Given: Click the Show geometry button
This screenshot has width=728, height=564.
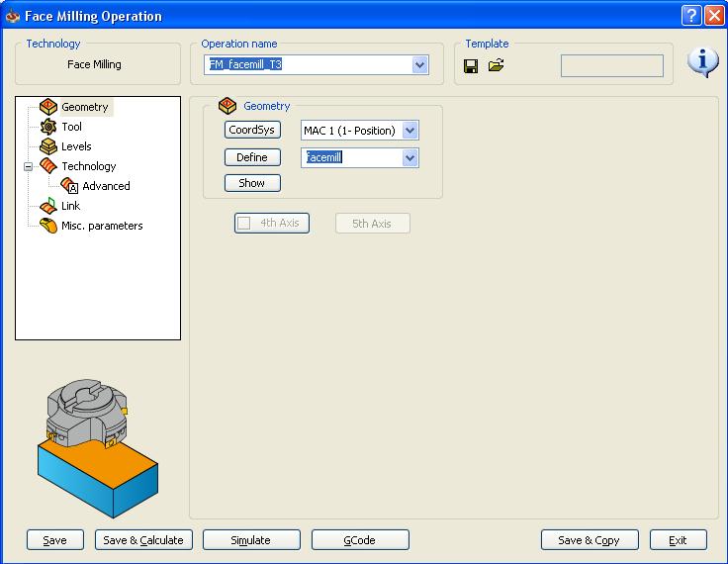Looking at the screenshot, I should coord(252,183).
